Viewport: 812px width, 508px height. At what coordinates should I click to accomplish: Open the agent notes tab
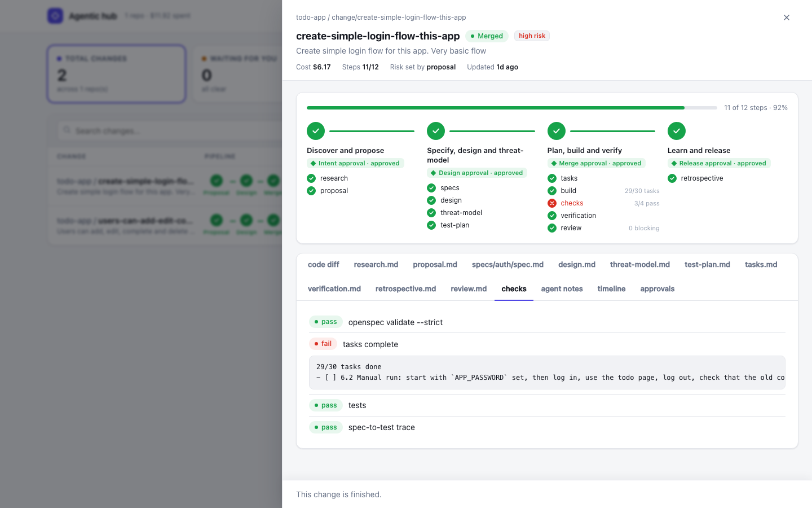pyautogui.click(x=562, y=288)
